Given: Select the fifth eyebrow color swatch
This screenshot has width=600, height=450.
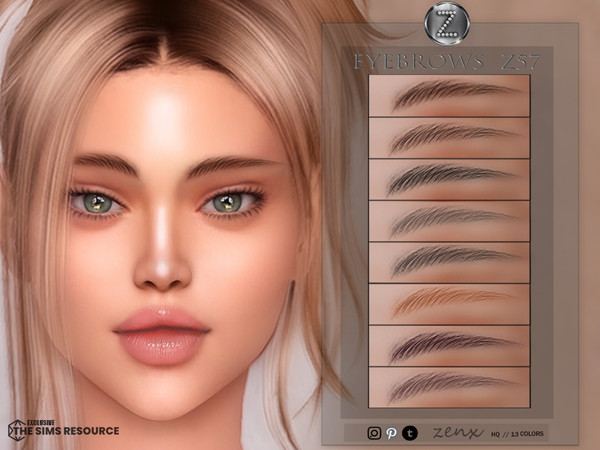Looking at the screenshot, I should tap(449, 262).
